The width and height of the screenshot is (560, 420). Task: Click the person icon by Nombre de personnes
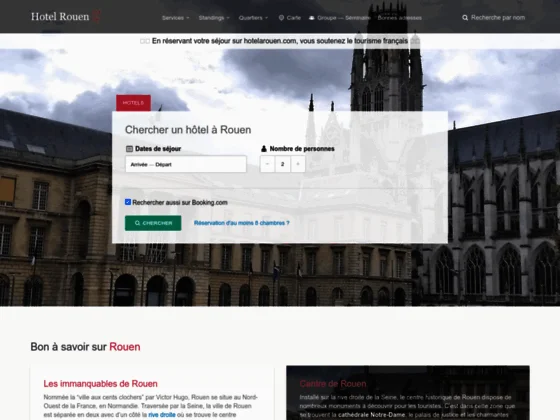pyautogui.click(x=264, y=149)
